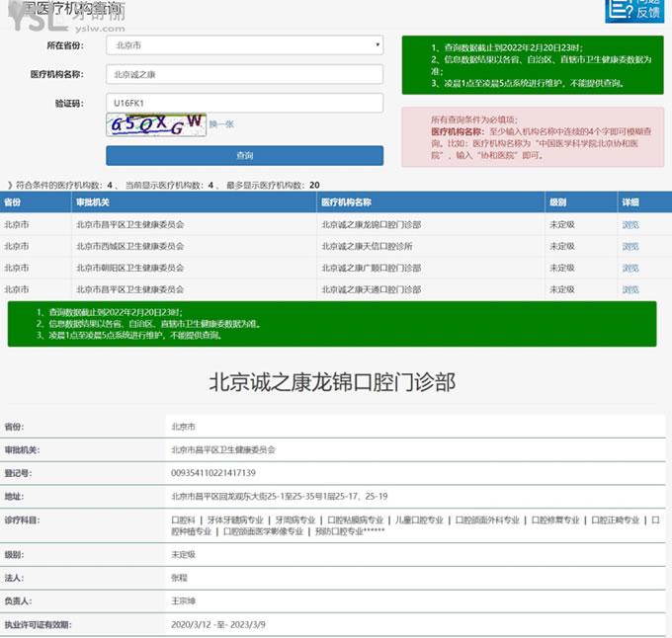Screen dimensions: 672x638
Task: Open 浏览 for 北京诚之康天通口腔门诊部
Action: [630, 289]
